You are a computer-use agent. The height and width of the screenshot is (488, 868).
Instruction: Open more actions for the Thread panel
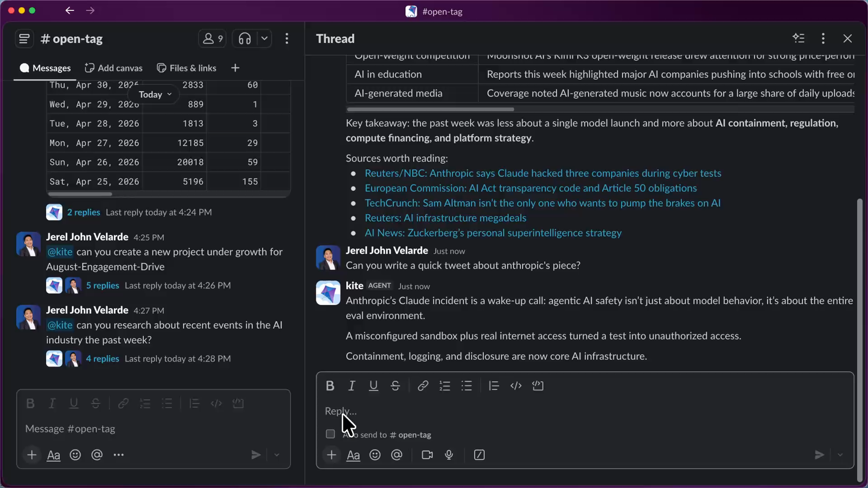click(823, 38)
